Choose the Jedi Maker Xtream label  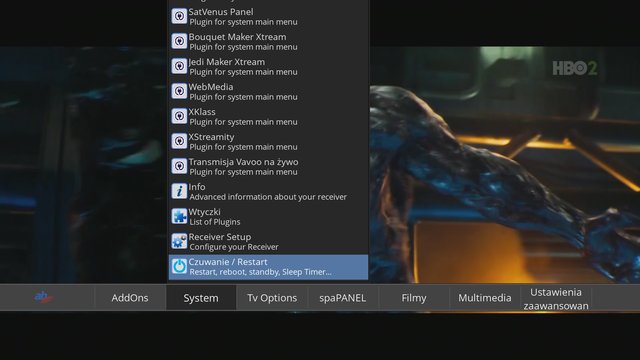click(227, 62)
